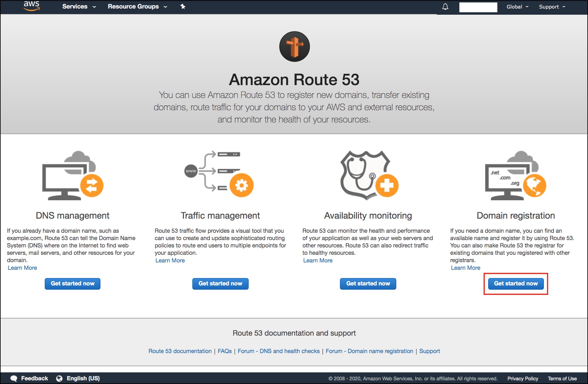The width and height of the screenshot is (588, 384).
Task: Click the Amazon Route 53 logo icon
Action: click(294, 47)
